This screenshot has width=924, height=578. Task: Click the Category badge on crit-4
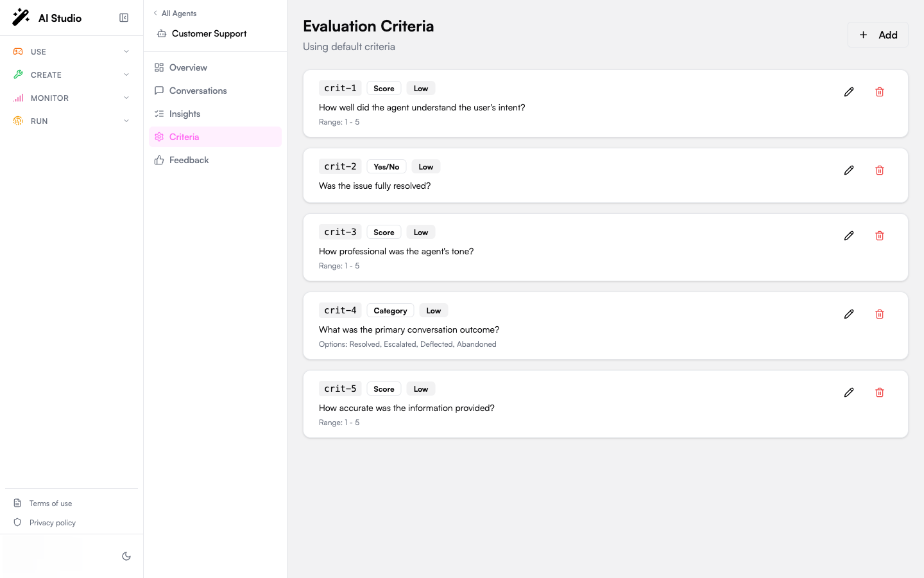390,311
